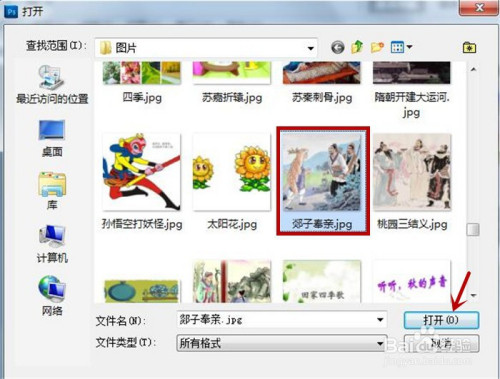Click the scrollbar down arrow
The image size is (500, 379).
(x=473, y=295)
